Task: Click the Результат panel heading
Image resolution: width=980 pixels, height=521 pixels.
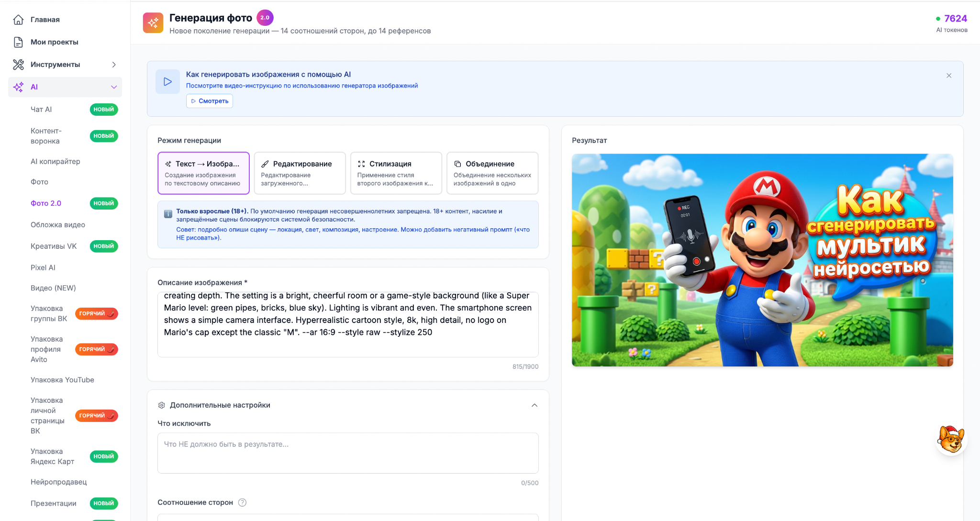Action: tap(590, 141)
